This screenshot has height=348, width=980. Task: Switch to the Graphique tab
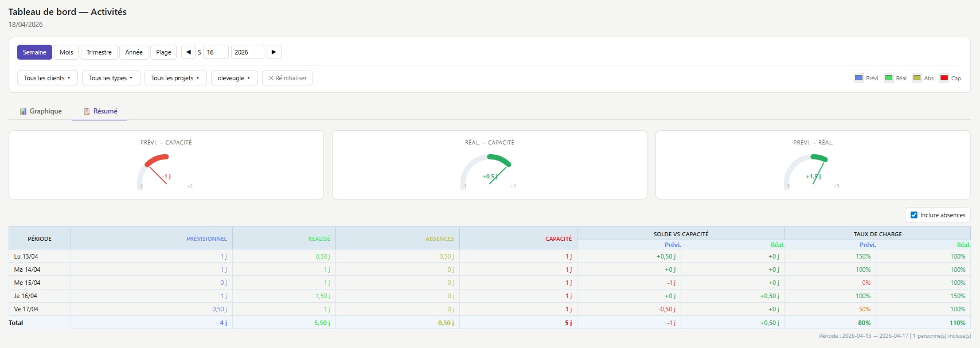pyautogui.click(x=41, y=111)
